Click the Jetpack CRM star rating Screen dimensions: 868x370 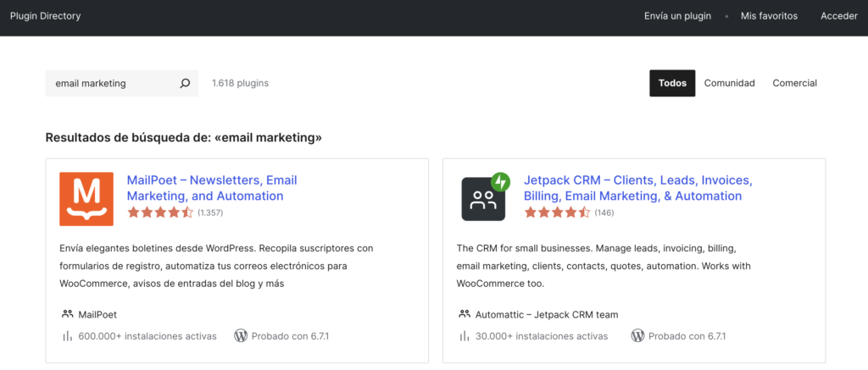[x=558, y=213]
